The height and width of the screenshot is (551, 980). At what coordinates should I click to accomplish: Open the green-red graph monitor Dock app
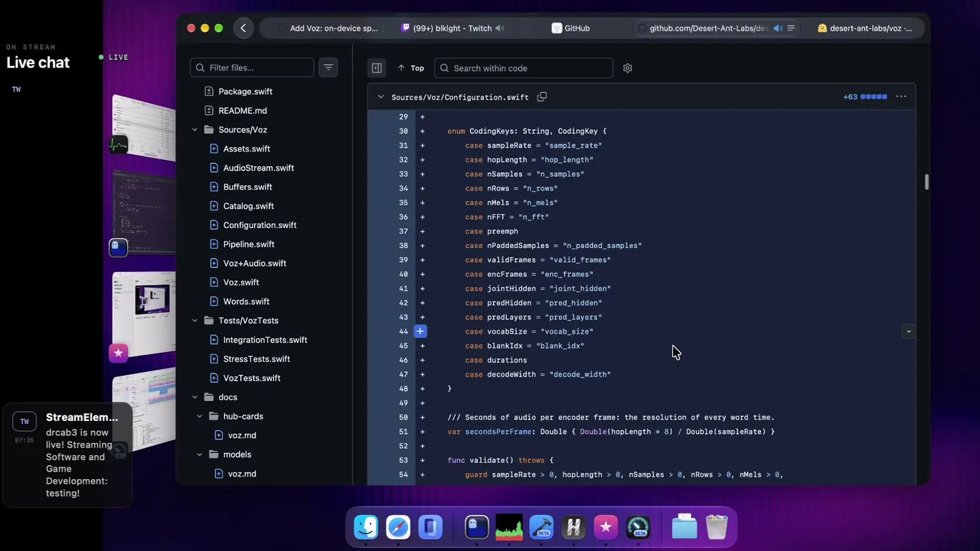pos(509,527)
